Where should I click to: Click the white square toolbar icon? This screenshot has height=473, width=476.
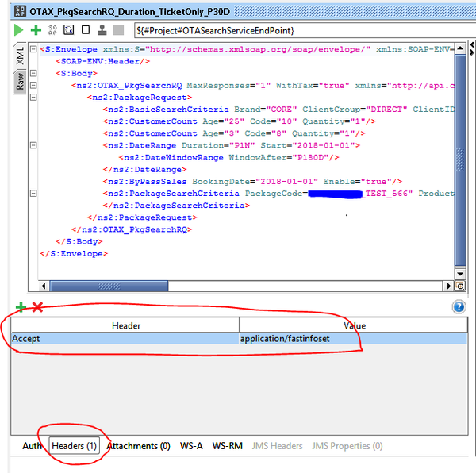tap(85, 29)
